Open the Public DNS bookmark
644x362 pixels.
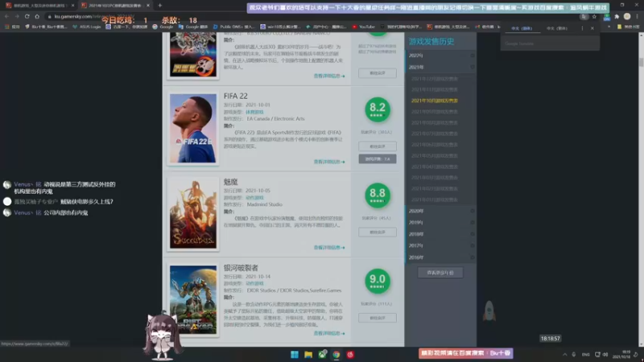pos(233,27)
